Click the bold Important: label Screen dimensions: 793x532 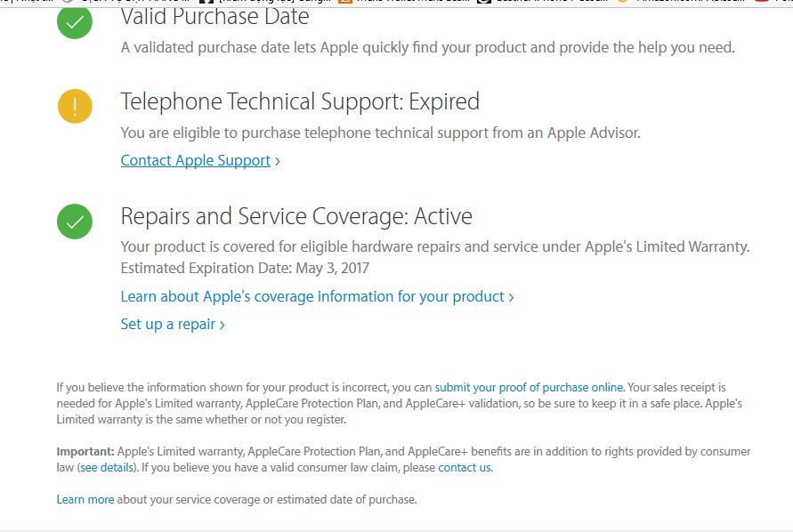click(85, 451)
